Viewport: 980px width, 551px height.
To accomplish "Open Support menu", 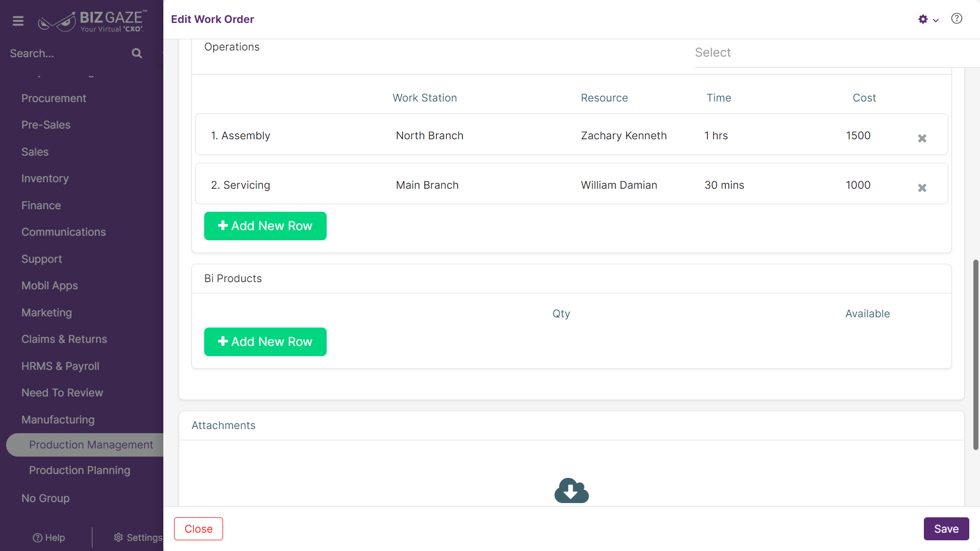I will (42, 259).
